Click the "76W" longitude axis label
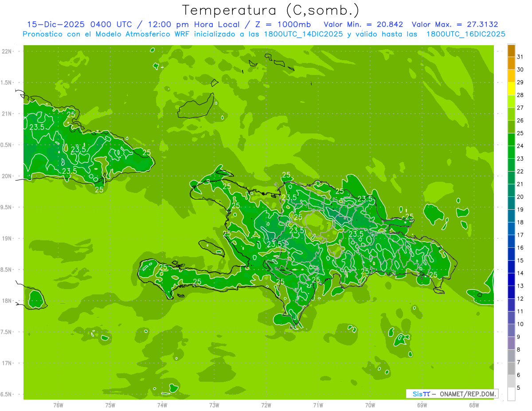Viewport: 532px width, 411px height. click(x=58, y=405)
